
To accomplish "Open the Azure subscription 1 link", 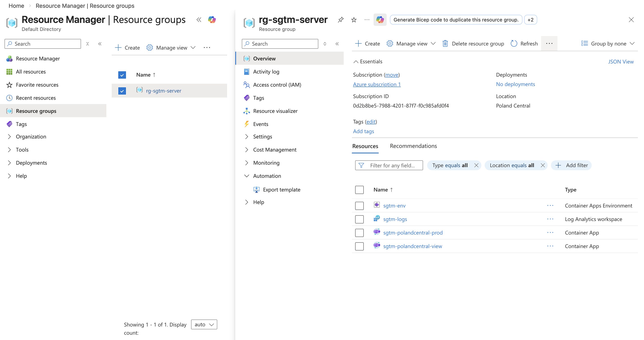I will 377,84.
